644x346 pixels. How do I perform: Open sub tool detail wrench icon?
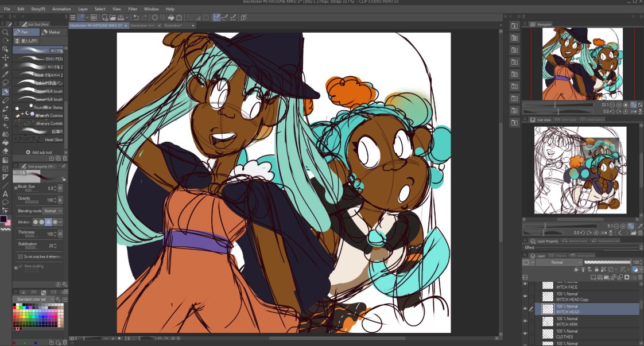tap(64, 285)
